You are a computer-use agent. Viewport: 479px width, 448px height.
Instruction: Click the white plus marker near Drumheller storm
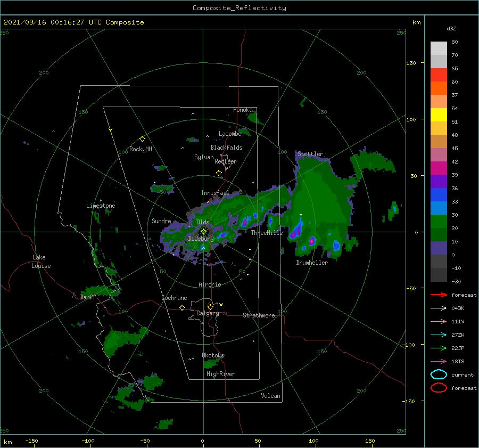(301, 214)
